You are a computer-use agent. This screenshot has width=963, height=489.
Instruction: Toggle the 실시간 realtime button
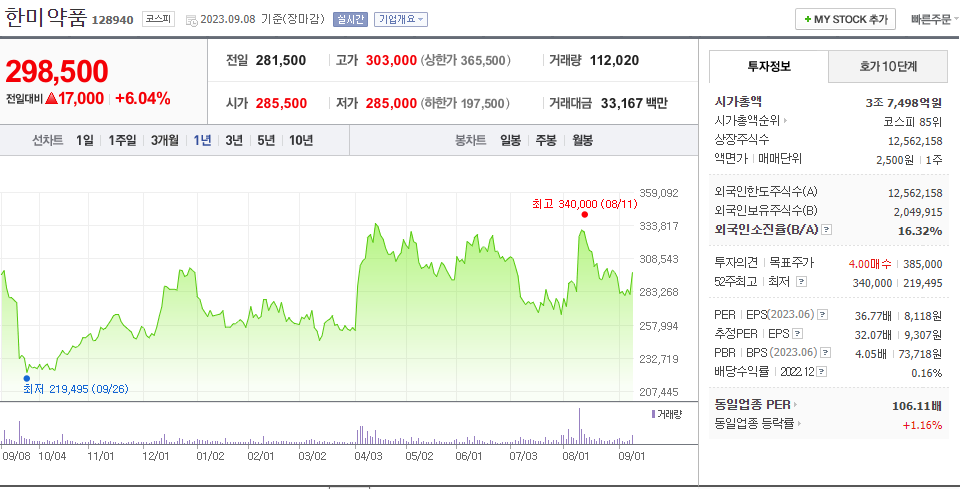point(350,20)
